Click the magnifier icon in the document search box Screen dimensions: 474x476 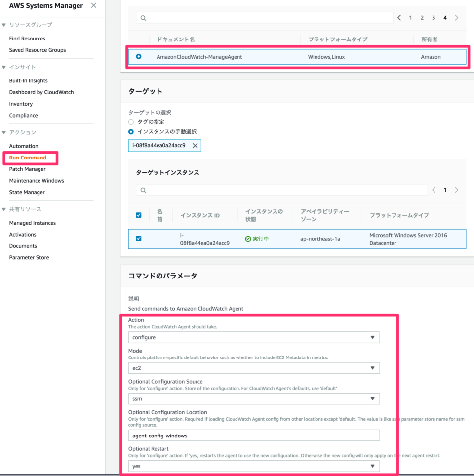click(143, 18)
